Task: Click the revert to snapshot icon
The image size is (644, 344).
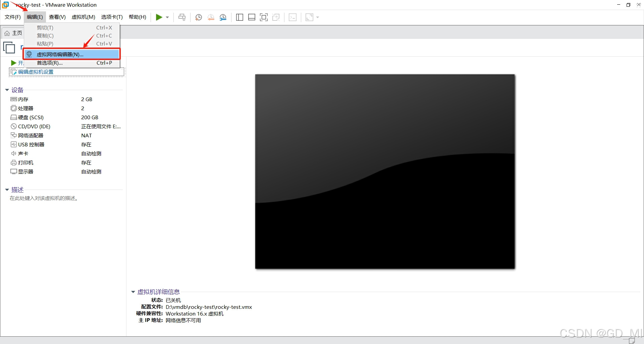Action: point(211,17)
